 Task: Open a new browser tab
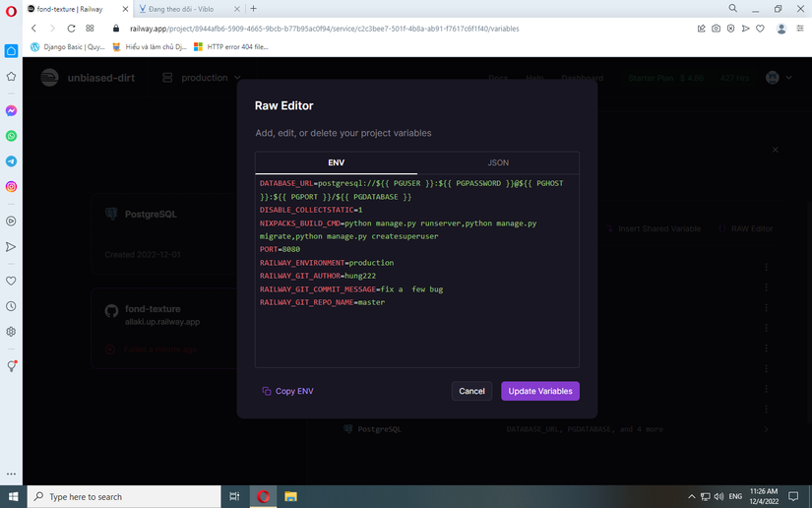point(253,9)
